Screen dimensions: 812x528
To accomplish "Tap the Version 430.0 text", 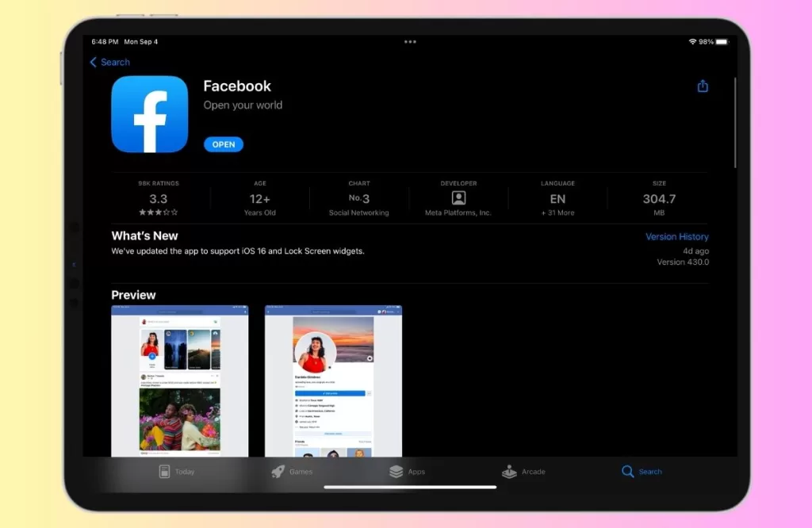I will coord(683,262).
